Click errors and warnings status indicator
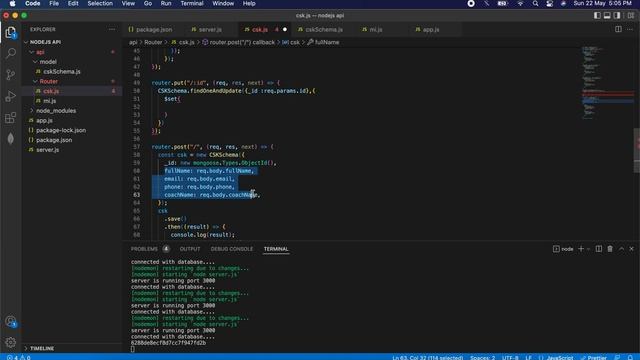Viewport: 640px width, 360px height. (x=18, y=357)
